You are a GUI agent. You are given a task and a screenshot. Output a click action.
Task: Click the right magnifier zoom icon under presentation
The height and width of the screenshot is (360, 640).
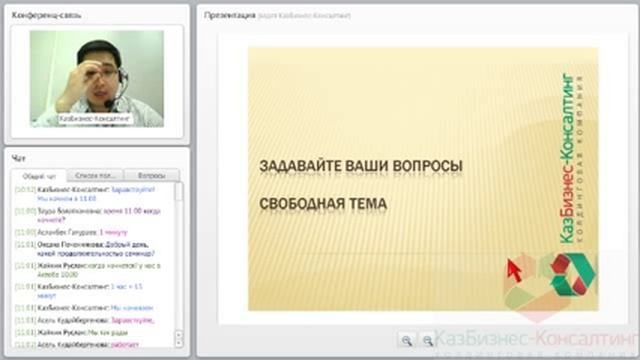pos(427,340)
